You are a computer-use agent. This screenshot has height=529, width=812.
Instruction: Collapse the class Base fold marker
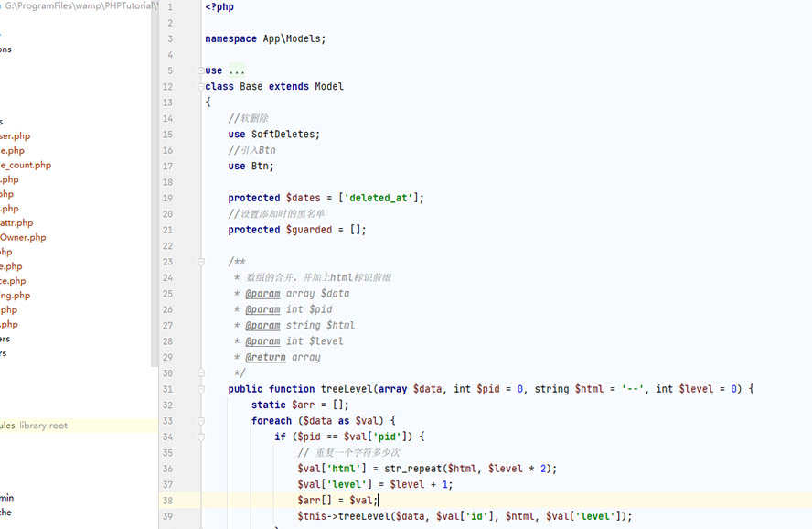200,87
